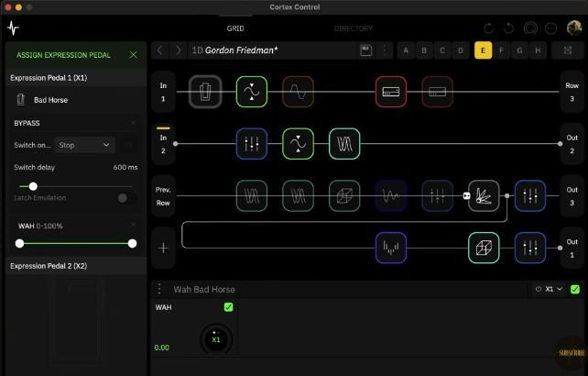
Task: Switch to the GRID tab
Action: (x=235, y=28)
